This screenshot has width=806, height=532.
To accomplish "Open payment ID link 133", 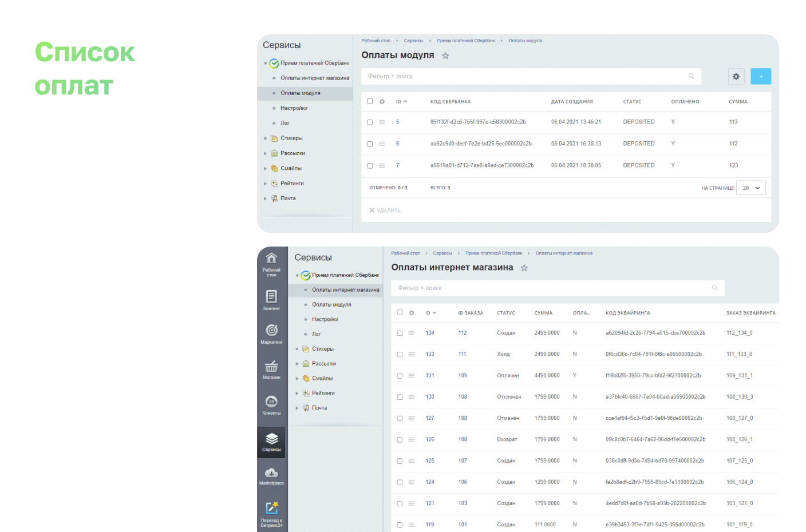I will [x=430, y=354].
